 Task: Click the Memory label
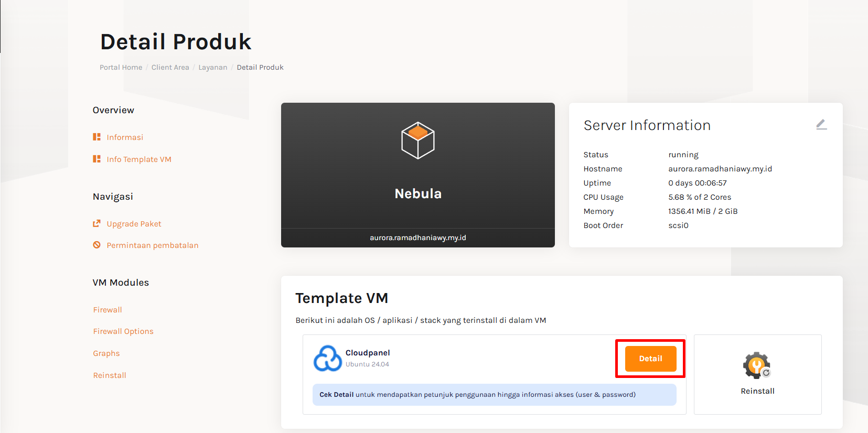(x=598, y=211)
